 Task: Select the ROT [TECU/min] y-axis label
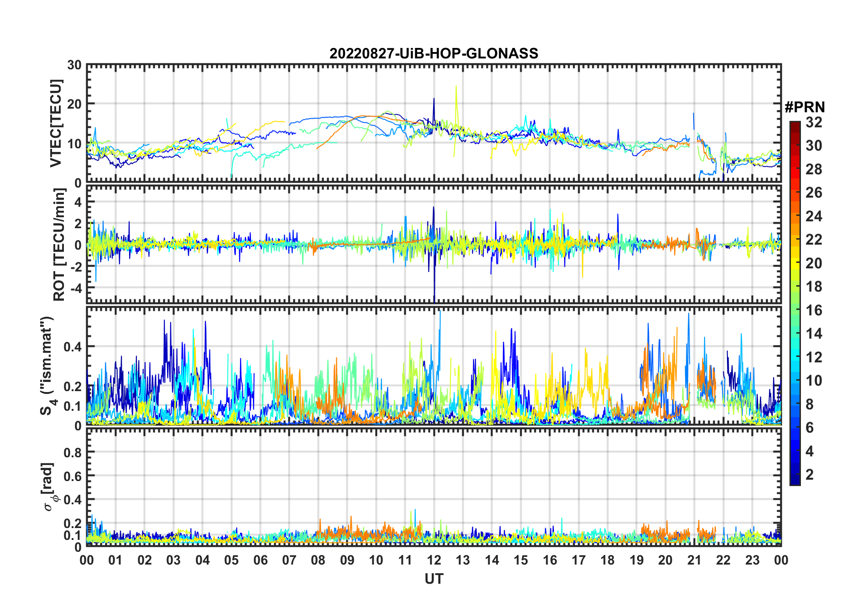[x=59, y=245]
